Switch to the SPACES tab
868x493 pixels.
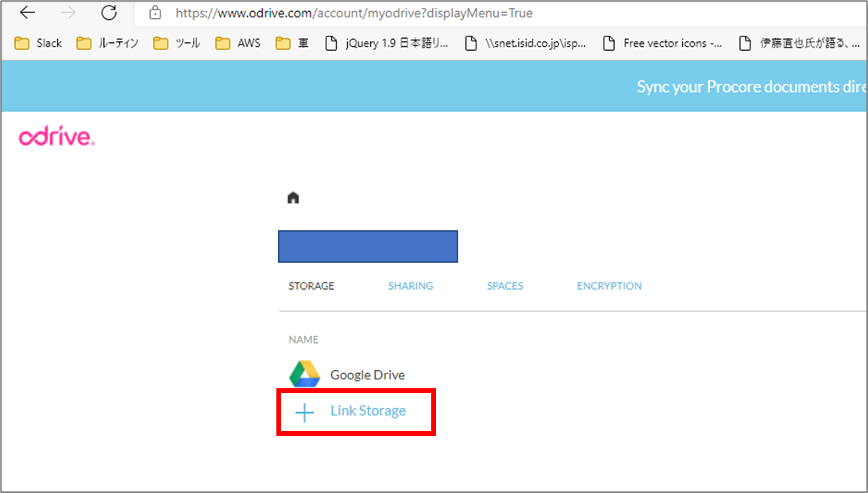(505, 286)
